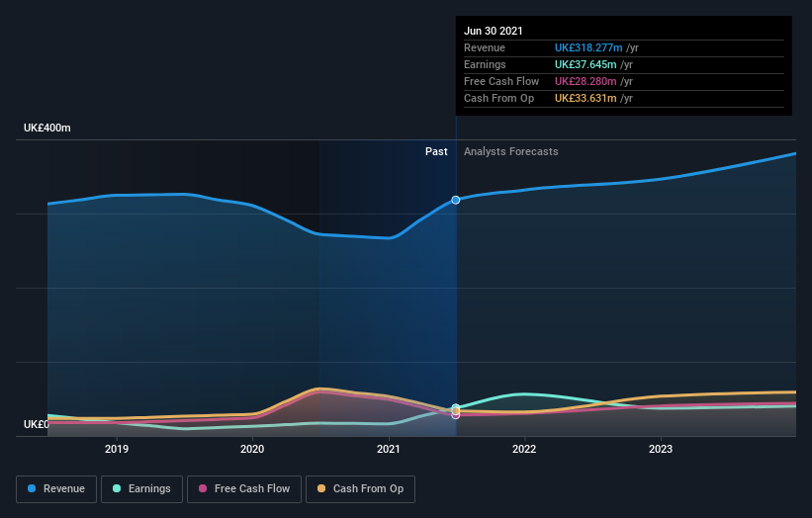Click the orange Cash From Op legend dot

coord(321,488)
